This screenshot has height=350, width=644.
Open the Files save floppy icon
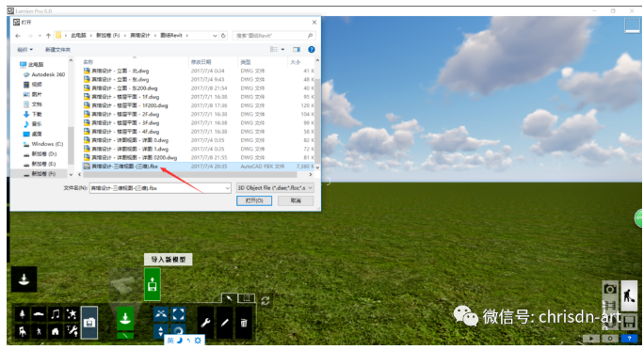[x=629, y=322]
